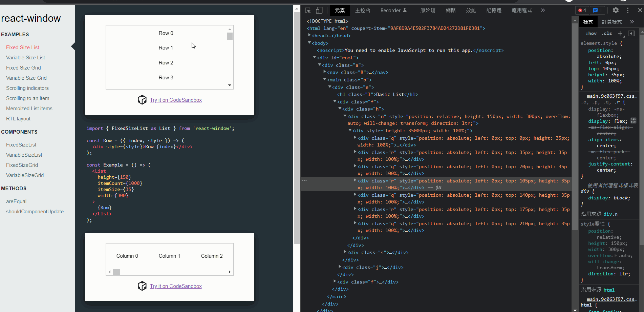This screenshot has height=312, width=644.
Task: Expand the div class="j" node
Action: tap(340, 267)
